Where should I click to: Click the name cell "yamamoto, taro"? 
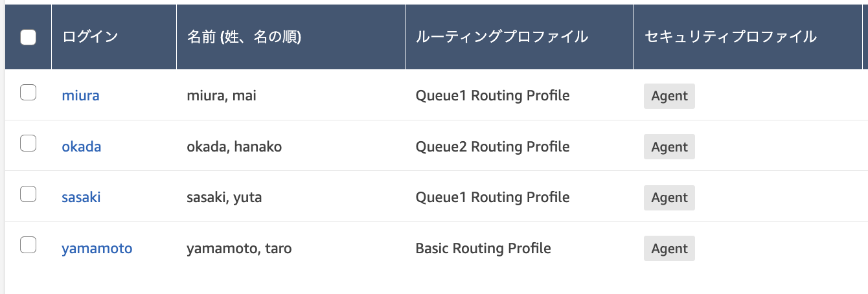point(239,248)
